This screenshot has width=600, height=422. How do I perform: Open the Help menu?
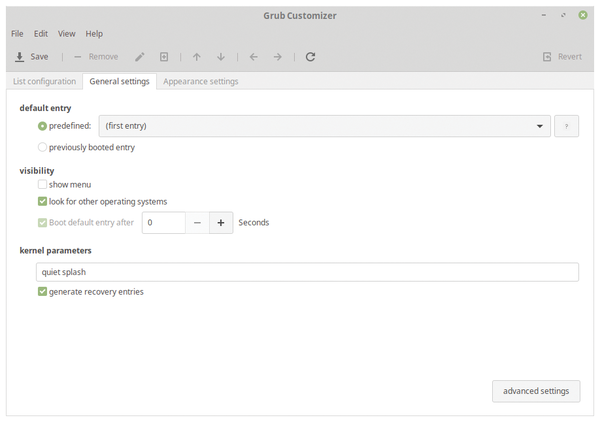point(94,34)
